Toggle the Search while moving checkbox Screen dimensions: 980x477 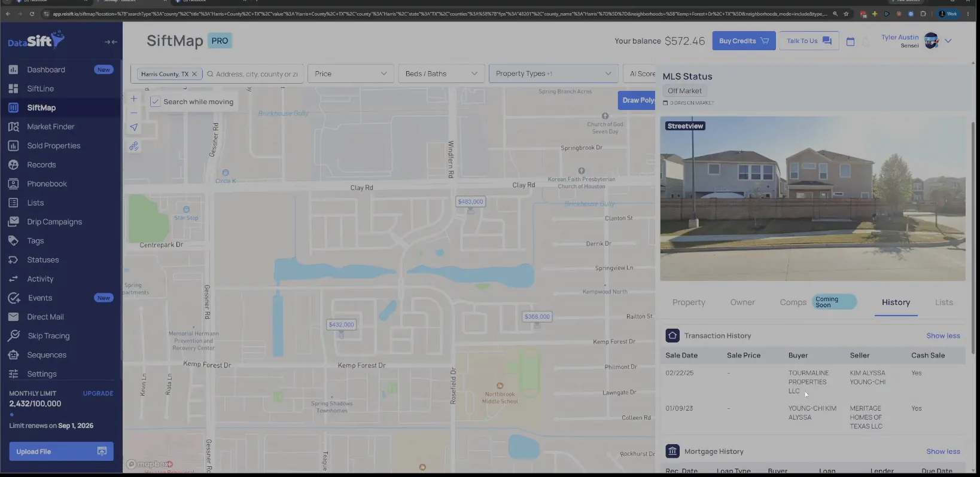155,102
